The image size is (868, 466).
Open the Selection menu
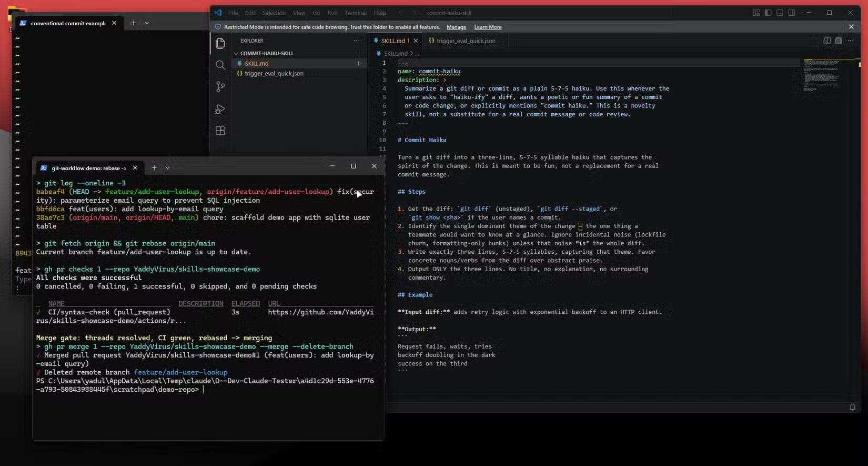(x=274, y=13)
